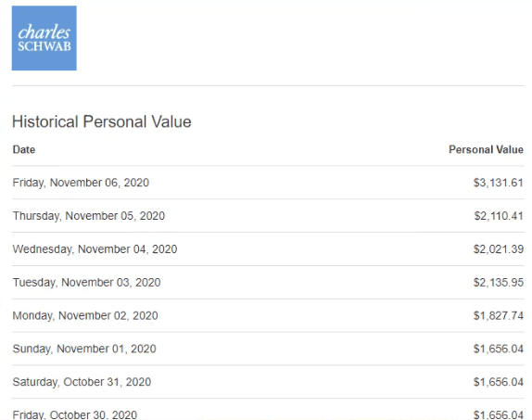
Task: Click the Charles Schwab logo
Action: pos(44,38)
